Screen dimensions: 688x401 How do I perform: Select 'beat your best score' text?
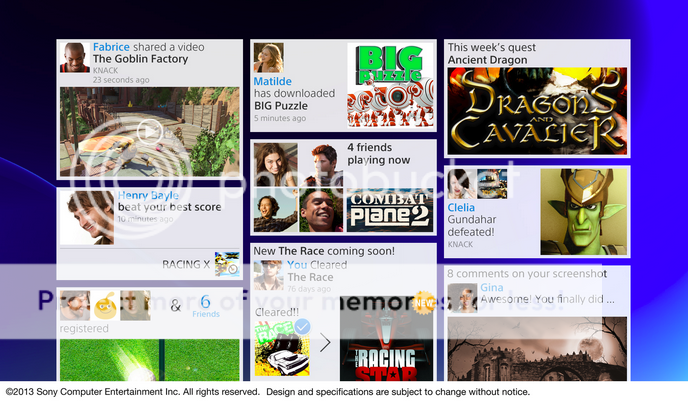pyautogui.click(x=169, y=207)
